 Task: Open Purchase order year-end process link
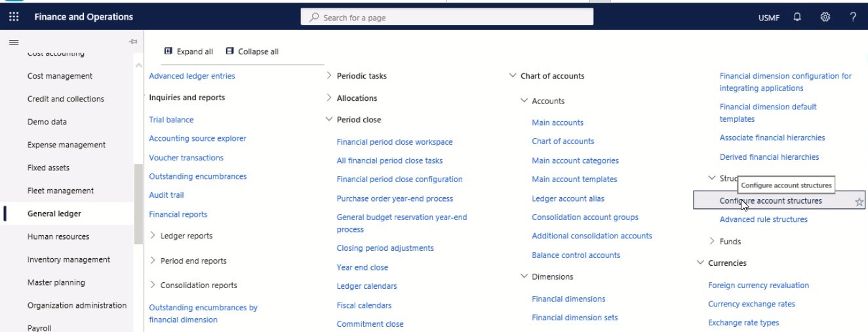click(x=395, y=198)
